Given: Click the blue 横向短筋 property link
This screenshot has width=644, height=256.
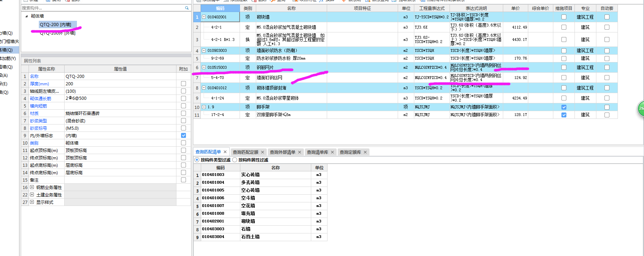Looking at the screenshot, I should tap(38, 106).
